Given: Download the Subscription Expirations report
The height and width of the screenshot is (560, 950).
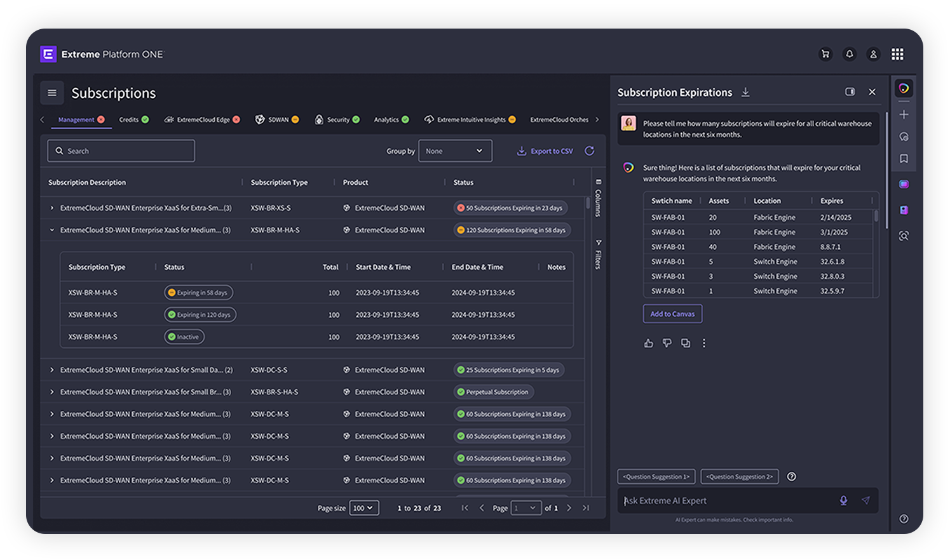Looking at the screenshot, I should (745, 93).
